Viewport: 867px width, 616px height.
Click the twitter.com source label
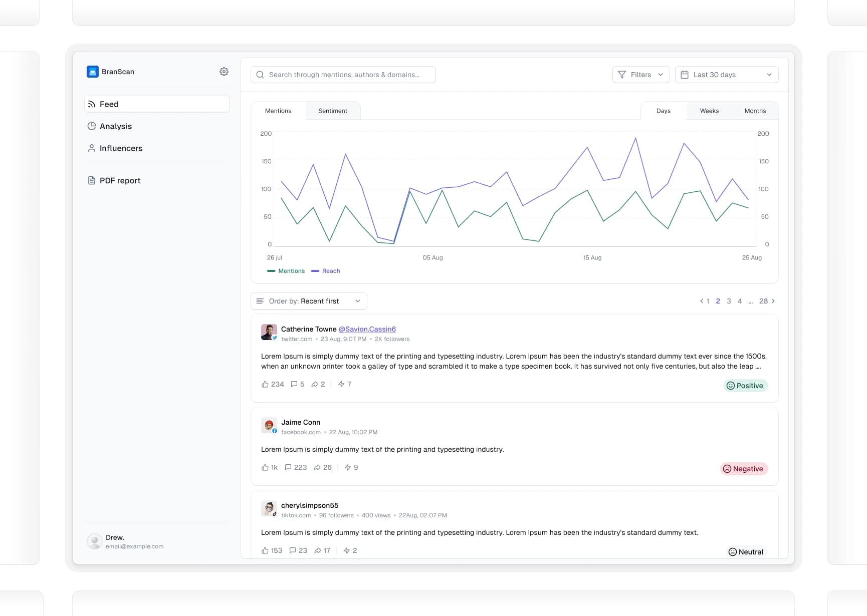297,339
